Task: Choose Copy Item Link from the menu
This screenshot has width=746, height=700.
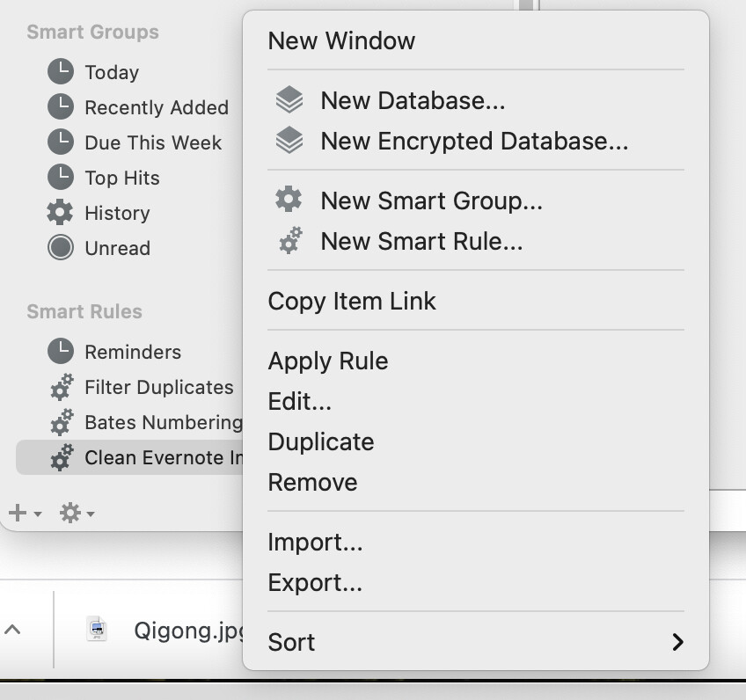Action: point(352,301)
